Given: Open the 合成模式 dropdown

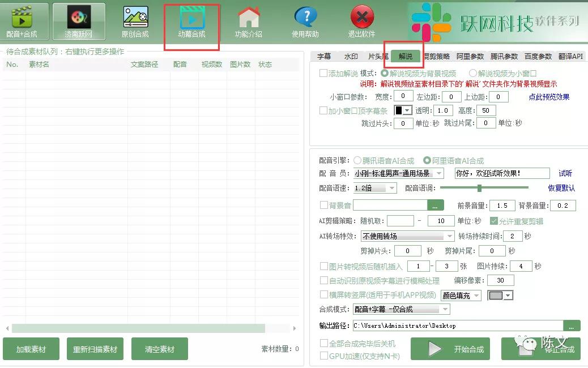Looking at the screenshot, I should coord(402,309).
